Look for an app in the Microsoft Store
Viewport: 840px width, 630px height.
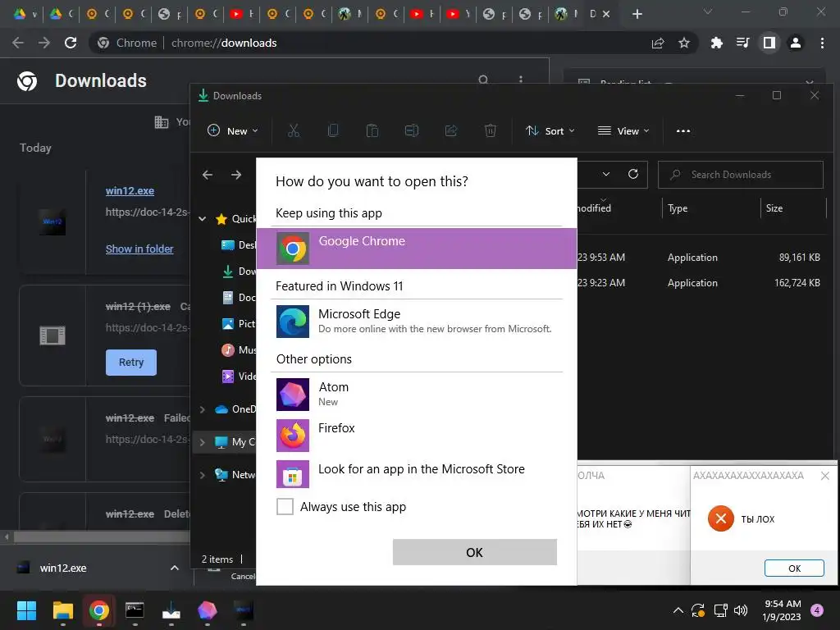click(416, 473)
